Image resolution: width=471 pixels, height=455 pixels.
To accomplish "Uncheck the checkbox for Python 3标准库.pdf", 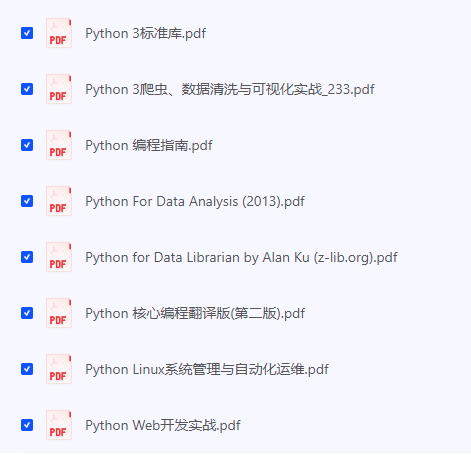I will [27, 33].
